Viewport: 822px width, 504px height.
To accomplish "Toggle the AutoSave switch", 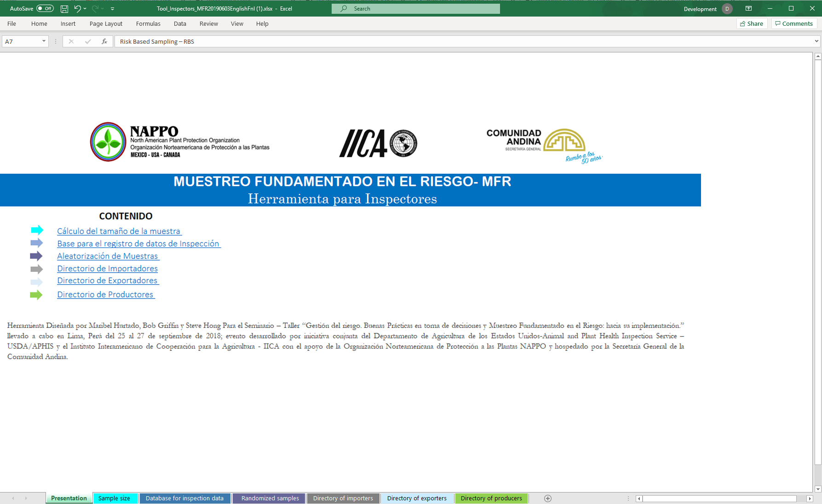I will tap(45, 9).
